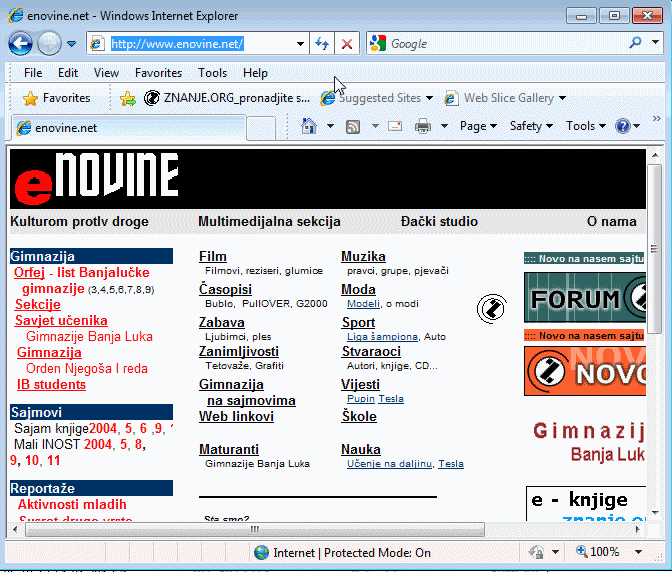The image size is (672, 572).
Task: Click the Print toolbar icon
Action: [x=422, y=126]
